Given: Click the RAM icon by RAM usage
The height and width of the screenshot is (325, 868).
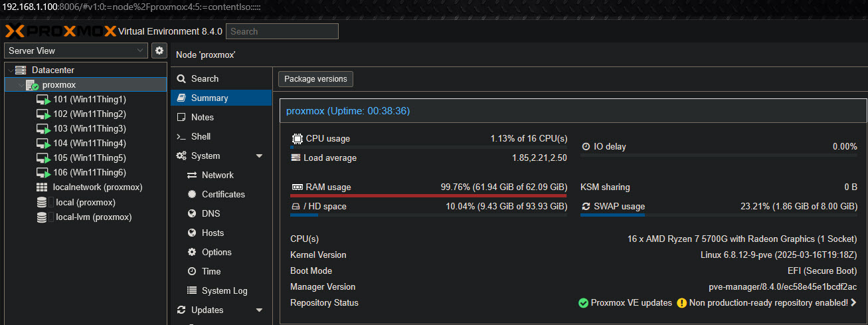Looking at the screenshot, I should [297, 187].
